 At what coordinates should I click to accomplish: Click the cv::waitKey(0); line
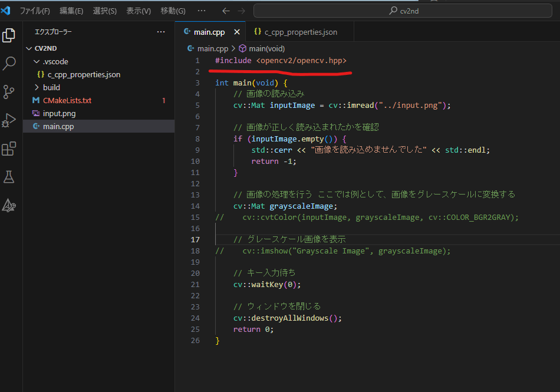point(267,285)
